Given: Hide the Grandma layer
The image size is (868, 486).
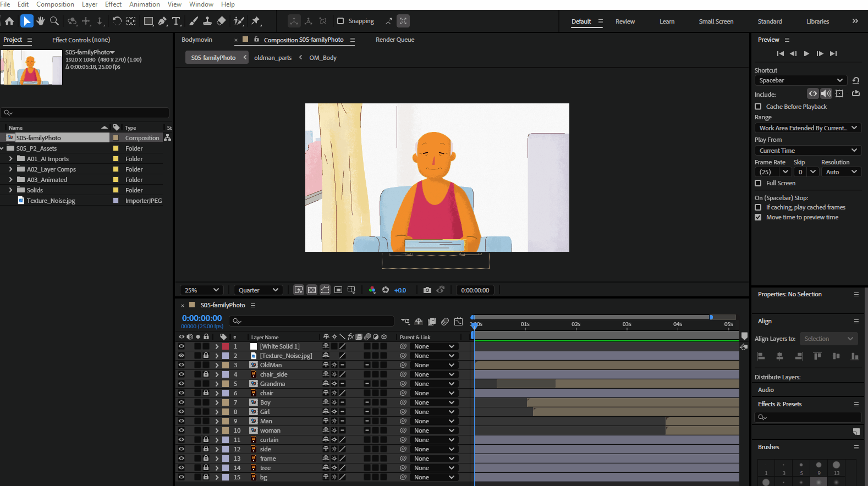Looking at the screenshot, I should tap(181, 383).
